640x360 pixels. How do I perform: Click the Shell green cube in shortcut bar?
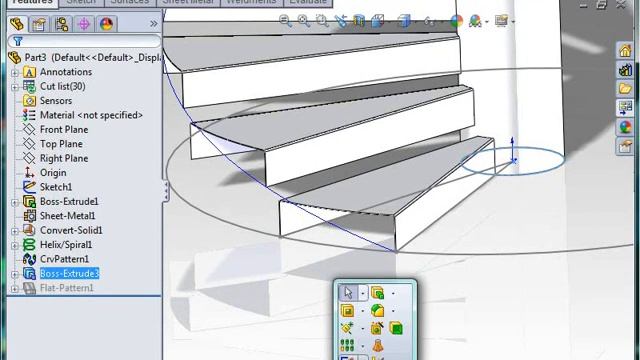(x=396, y=328)
